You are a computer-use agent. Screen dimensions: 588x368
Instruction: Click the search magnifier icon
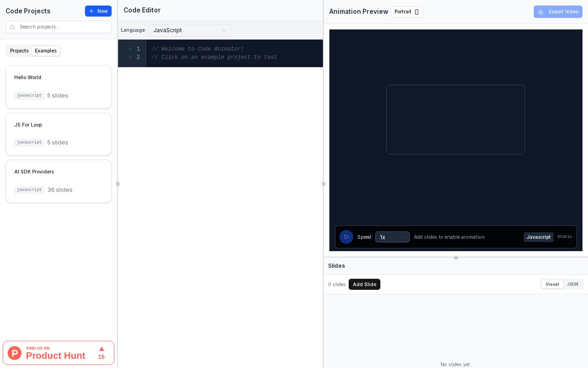pyautogui.click(x=12, y=27)
